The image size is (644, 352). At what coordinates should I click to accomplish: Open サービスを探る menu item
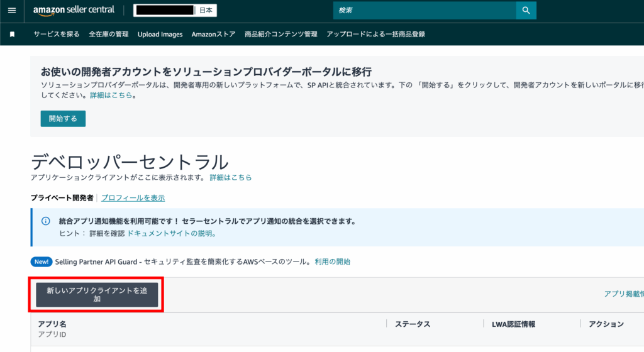[57, 35]
